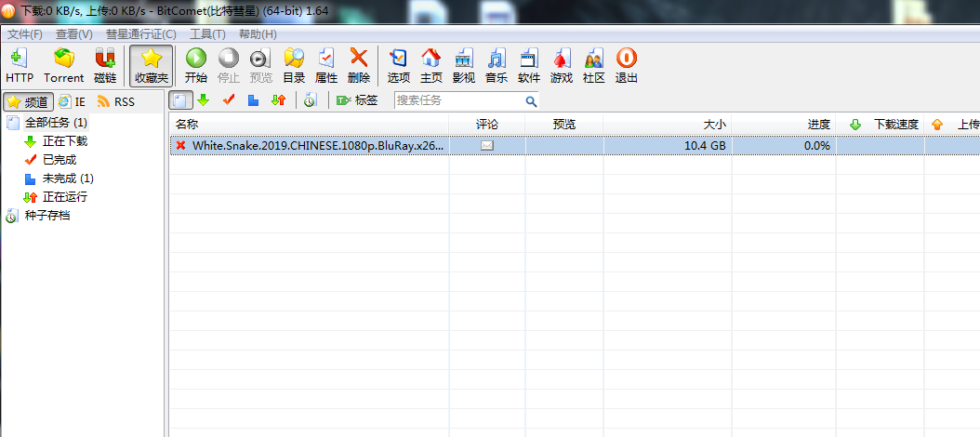980x437 pixels.
Task: Show torrent archive via clock icon
Action: point(310,100)
